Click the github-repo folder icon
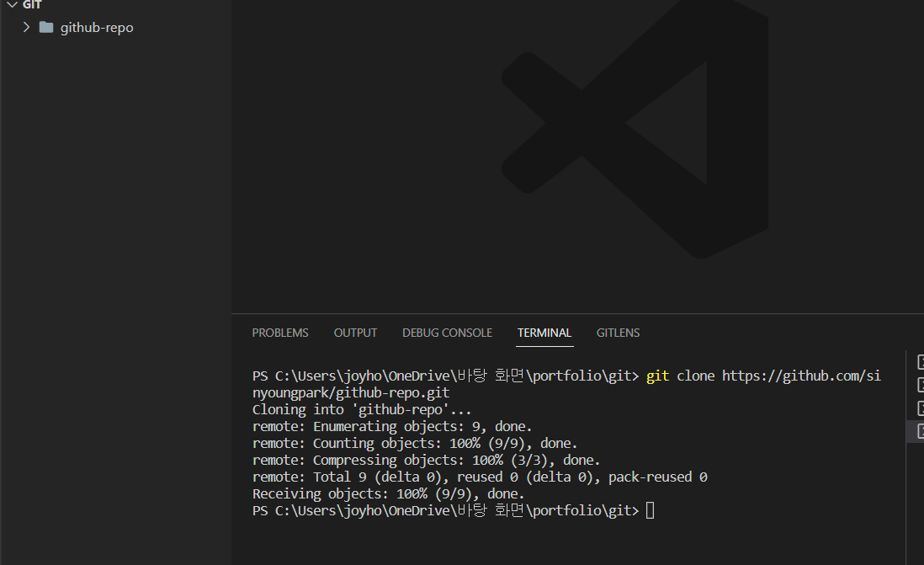 click(x=46, y=27)
